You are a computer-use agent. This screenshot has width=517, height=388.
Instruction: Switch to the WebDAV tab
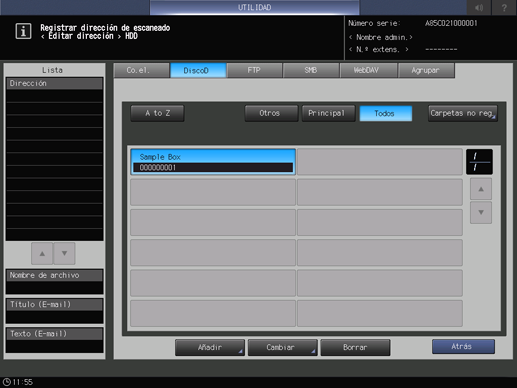[368, 70]
